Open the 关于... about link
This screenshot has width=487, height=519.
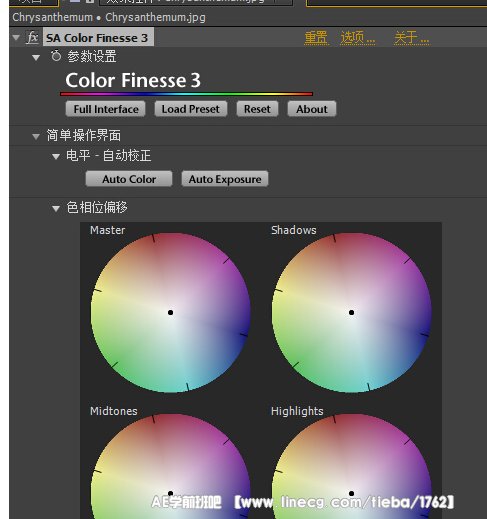tap(412, 38)
